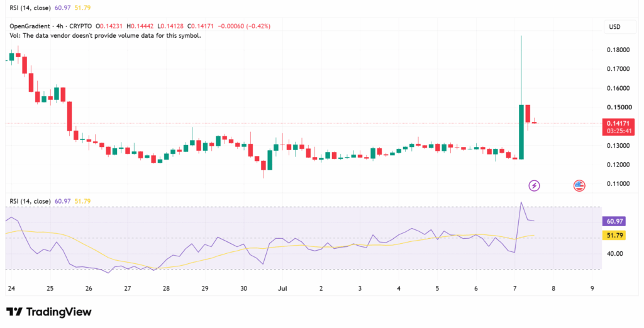Click the 0.16000 price axis label
Image resolution: width=644 pixels, height=328 pixels.
click(x=619, y=88)
